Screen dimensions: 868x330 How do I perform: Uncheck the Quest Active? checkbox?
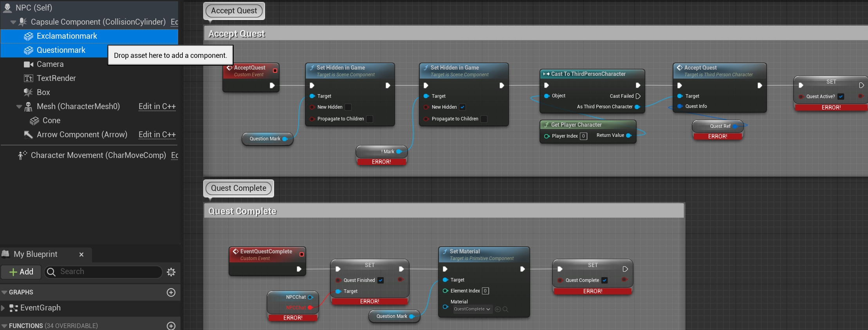click(x=841, y=97)
